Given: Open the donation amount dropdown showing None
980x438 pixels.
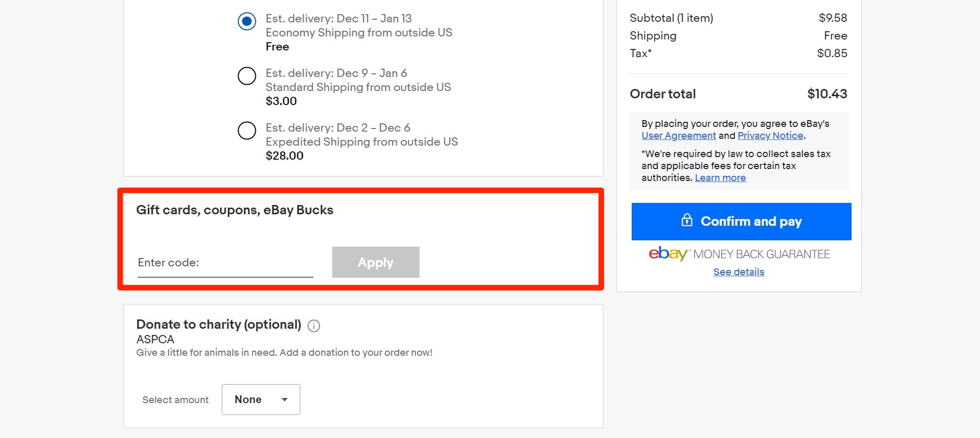Looking at the screenshot, I should [x=261, y=400].
